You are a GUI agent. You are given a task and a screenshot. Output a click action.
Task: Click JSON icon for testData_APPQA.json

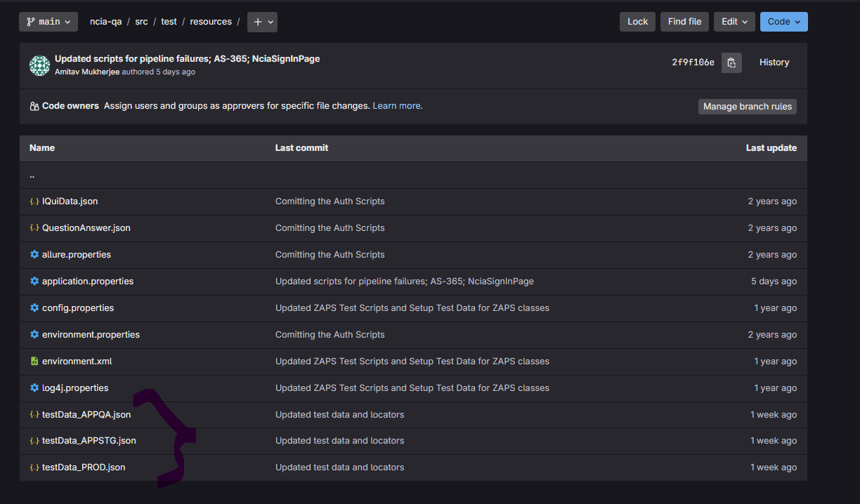(34, 415)
